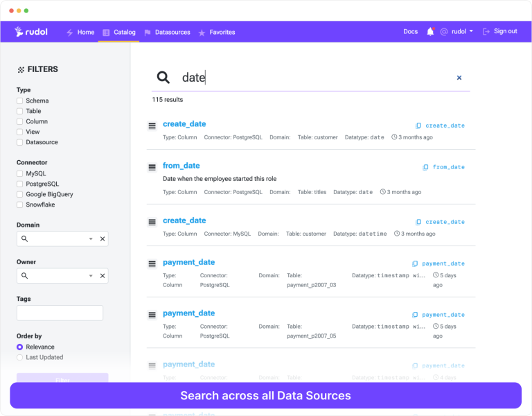Expand the Owner dropdown arrow
532x416 pixels.
(90, 276)
